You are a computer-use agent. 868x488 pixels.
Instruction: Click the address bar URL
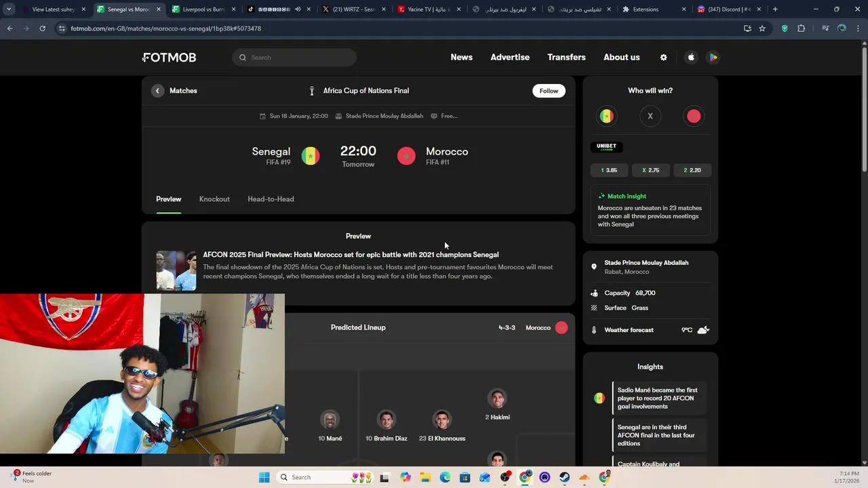pos(165,28)
